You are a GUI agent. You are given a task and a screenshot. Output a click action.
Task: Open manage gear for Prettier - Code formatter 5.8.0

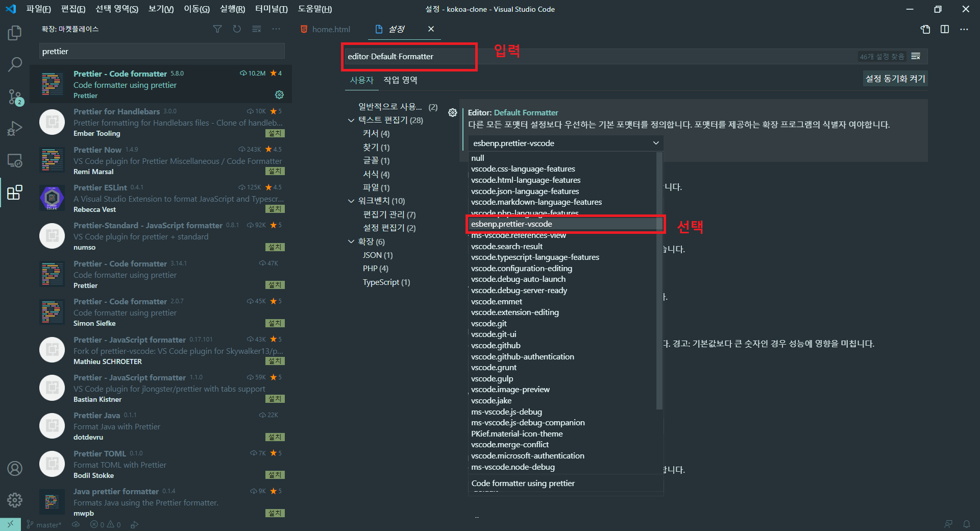coord(279,94)
